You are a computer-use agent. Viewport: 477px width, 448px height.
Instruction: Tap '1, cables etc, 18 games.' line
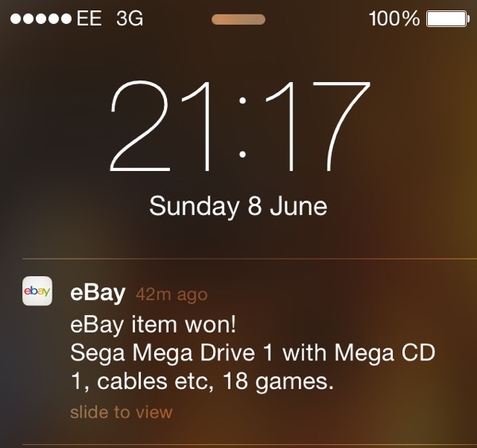pos(202,382)
